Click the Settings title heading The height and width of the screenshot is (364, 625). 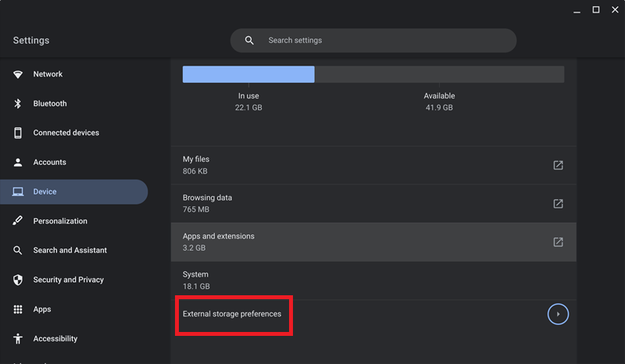pos(31,41)
